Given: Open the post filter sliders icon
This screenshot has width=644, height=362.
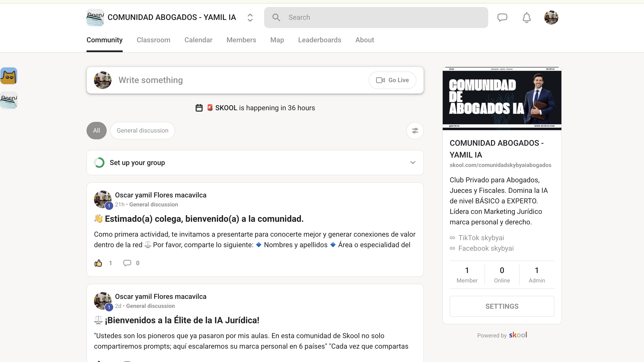Looking at the screenshot, I should (415, 130).
